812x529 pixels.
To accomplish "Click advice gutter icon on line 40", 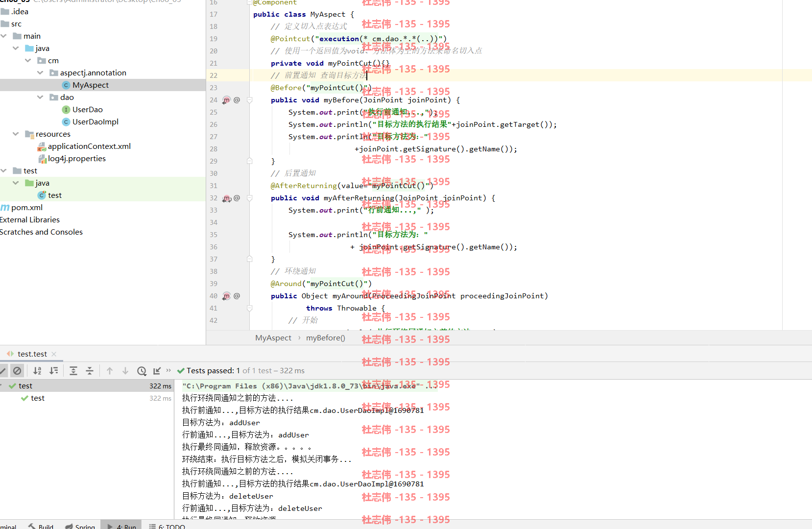I will 226,296.
